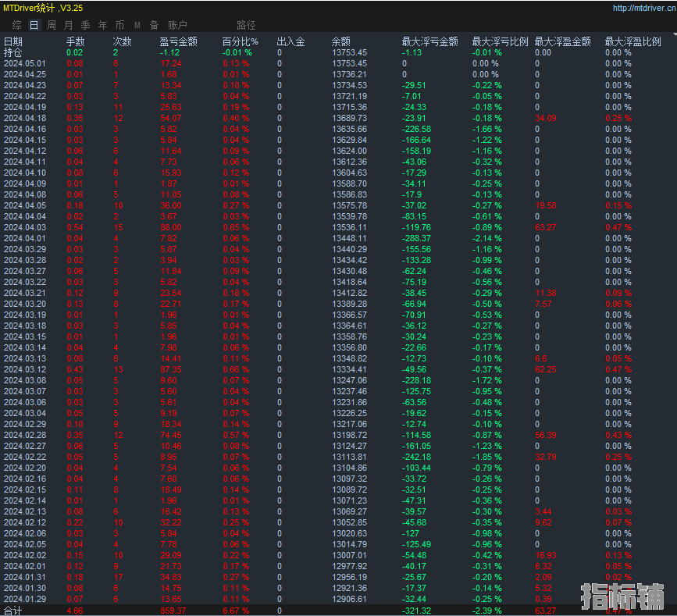Switch to the 季 quarterly tab
This screenshot has width=677, height=616.
[x=86, y=25]
